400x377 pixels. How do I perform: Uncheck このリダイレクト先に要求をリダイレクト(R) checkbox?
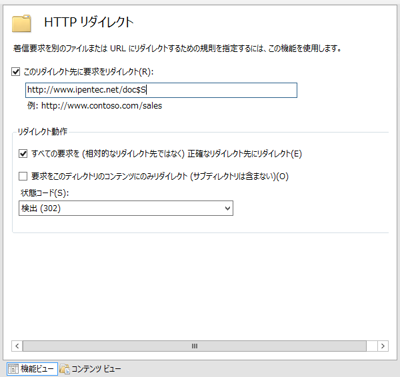(16, 71)
